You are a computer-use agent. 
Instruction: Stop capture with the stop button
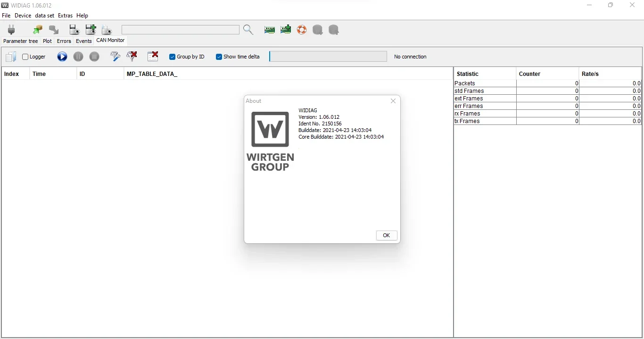tap(94, 57)
